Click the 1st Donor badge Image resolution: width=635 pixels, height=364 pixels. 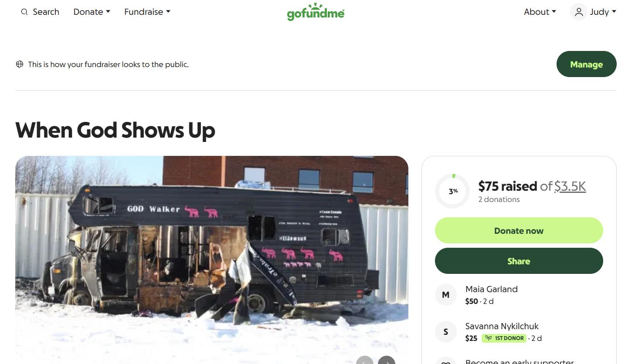pos(504,338)
